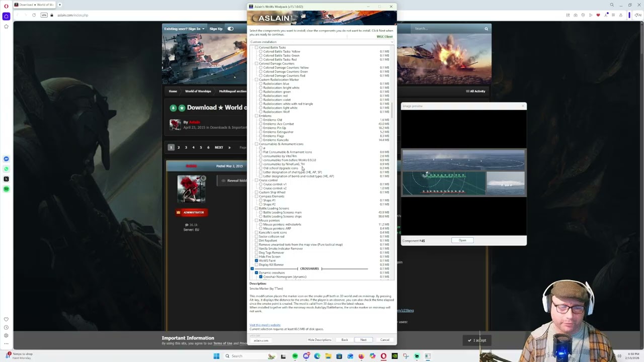Open the All Activity page

pyautogui.click(x=475, y=91)
